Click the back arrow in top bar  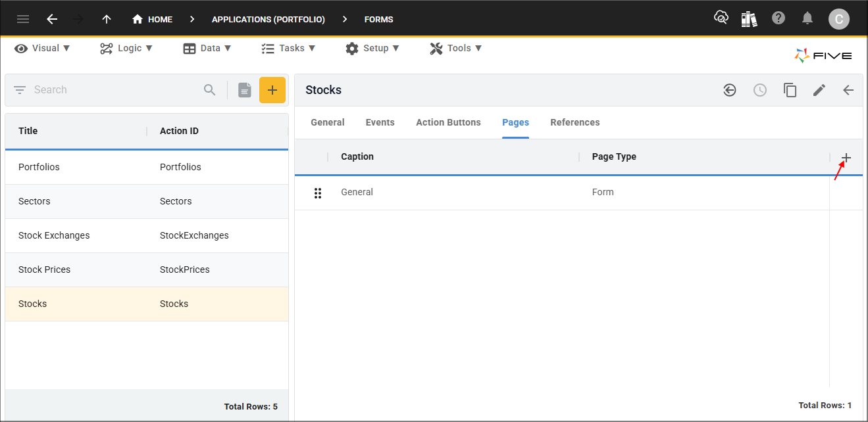pos(52,19)
